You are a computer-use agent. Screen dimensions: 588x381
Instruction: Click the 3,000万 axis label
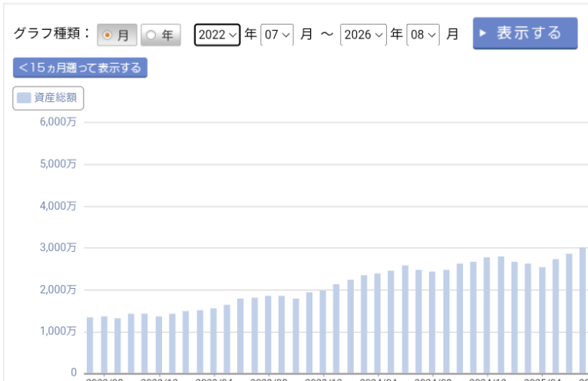(58, 247)
